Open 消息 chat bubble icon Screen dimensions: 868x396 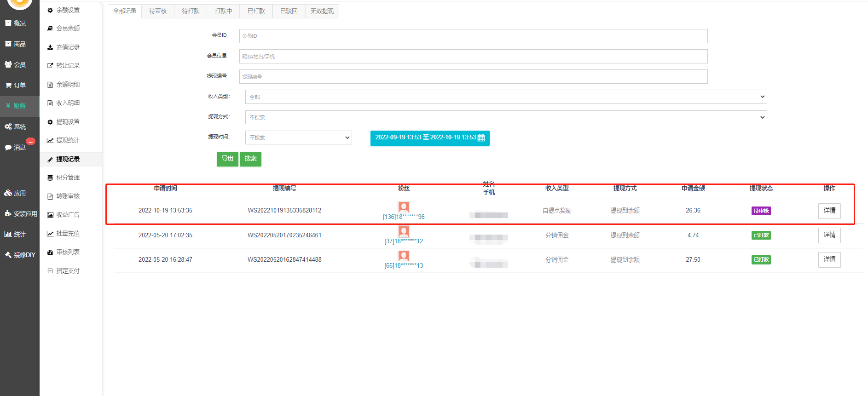point(8,148)
